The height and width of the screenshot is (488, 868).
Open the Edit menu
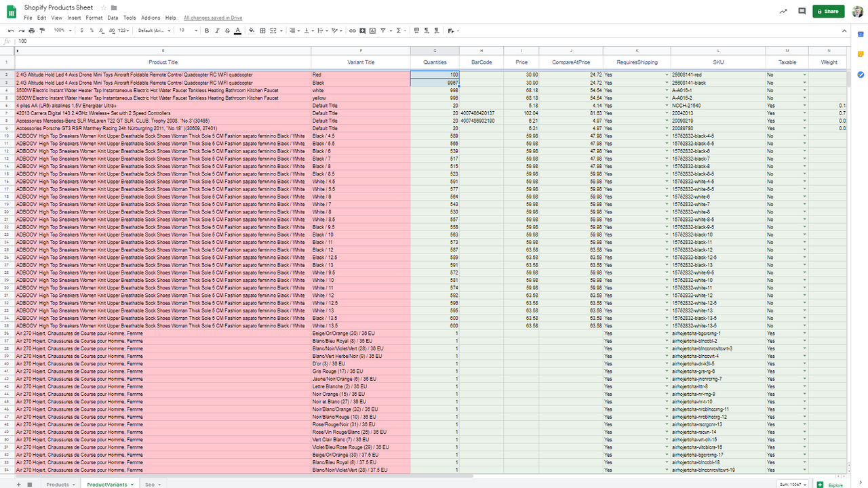pyautogui.click(x=42, y=18)
